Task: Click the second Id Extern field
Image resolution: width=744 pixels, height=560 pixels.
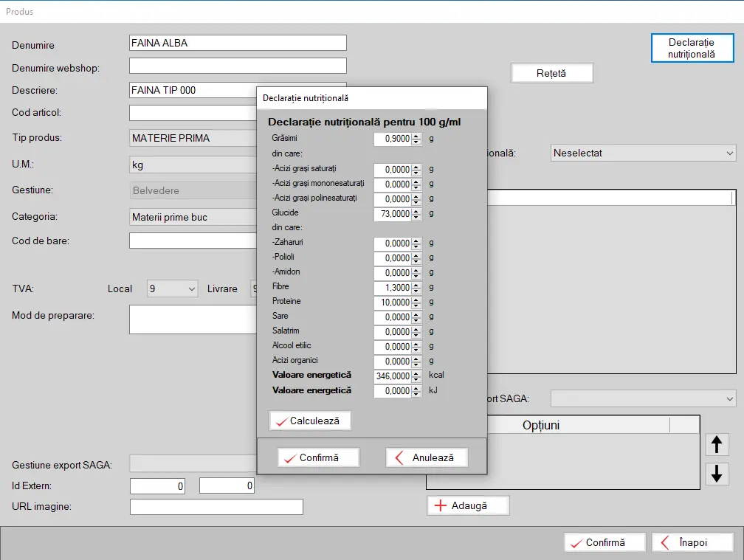Action: [227, 486]
